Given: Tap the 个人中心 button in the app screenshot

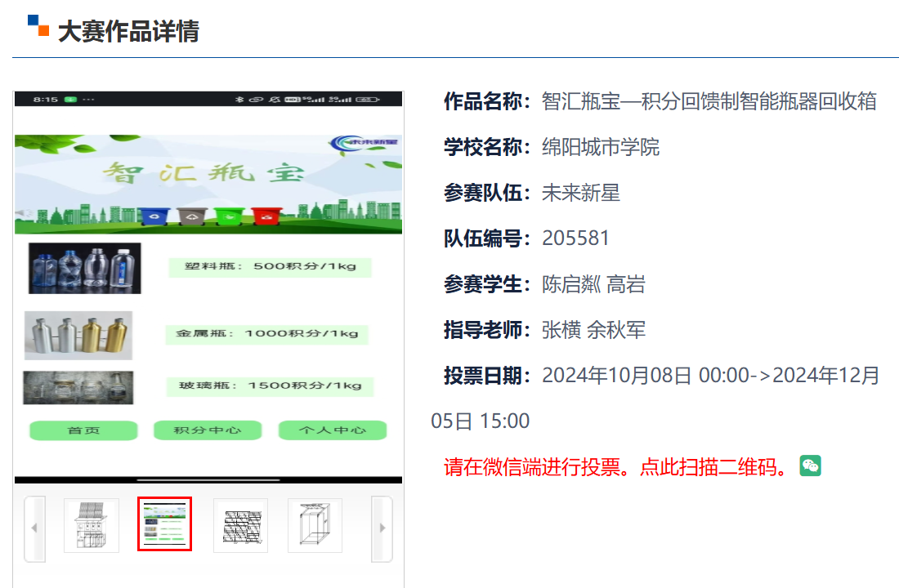Looking at the screenshot, I should coord(332,430).
